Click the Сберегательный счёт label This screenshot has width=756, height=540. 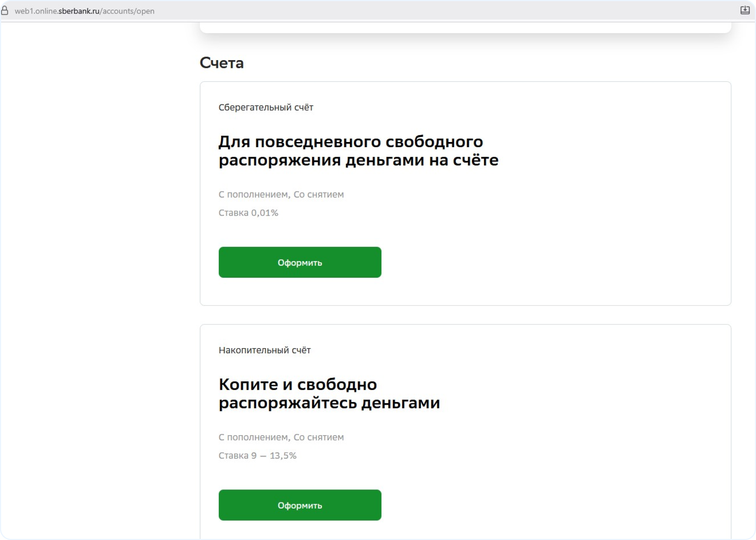(266, 107)
